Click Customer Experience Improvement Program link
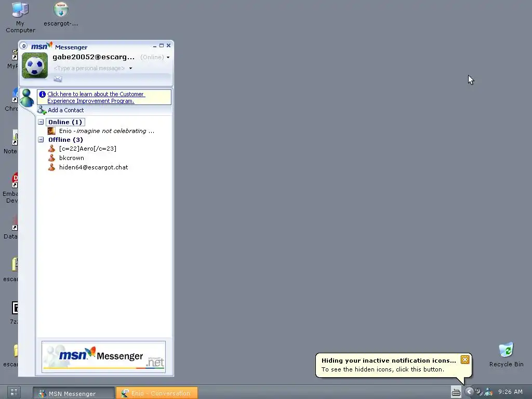This screenshot has height=399, width=532. (x=96, y=97)
